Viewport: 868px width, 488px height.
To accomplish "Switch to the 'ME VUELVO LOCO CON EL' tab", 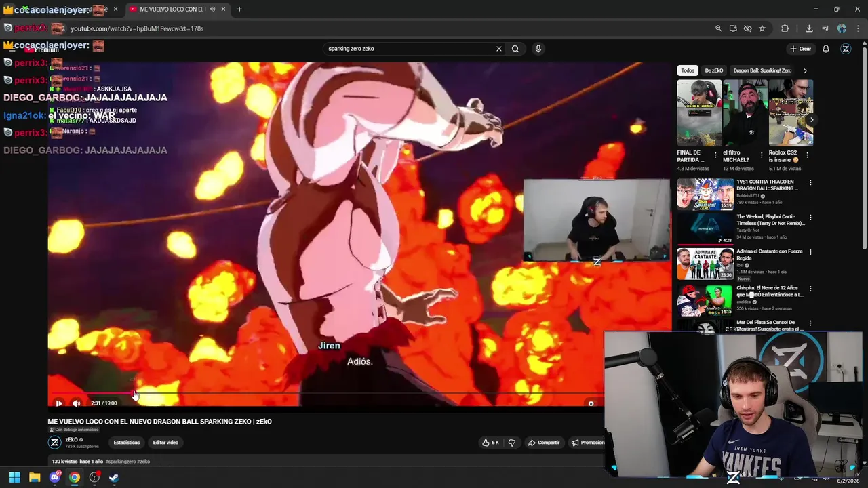I will tap(176, 9).
